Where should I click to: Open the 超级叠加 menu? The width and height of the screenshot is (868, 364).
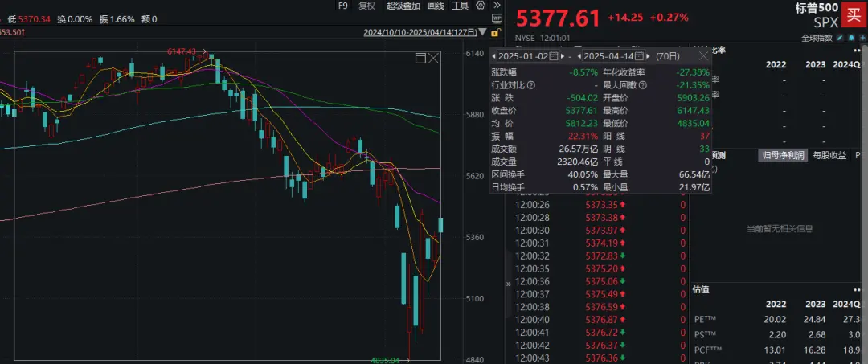[x=403, y=6]
